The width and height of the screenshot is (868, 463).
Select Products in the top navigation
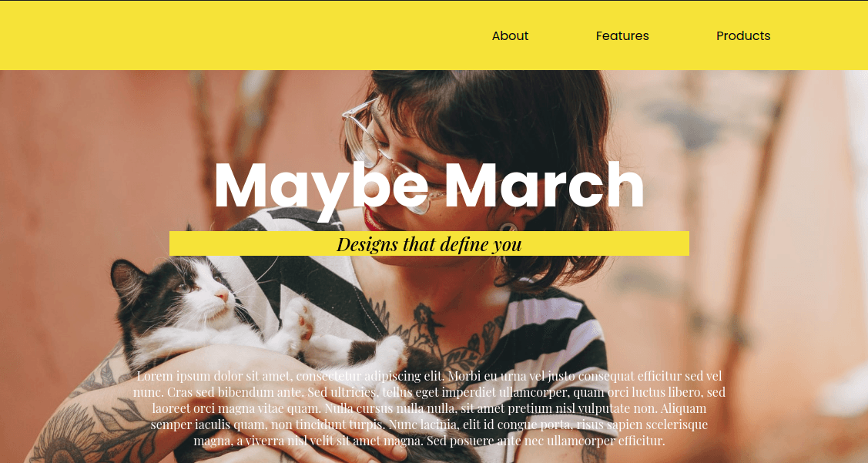[x=743, y=36]
